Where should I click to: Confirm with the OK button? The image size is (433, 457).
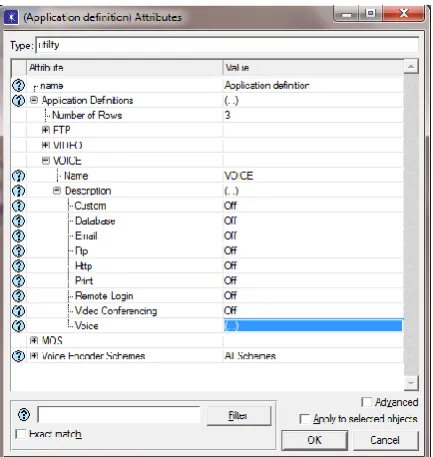coord(314,440)
